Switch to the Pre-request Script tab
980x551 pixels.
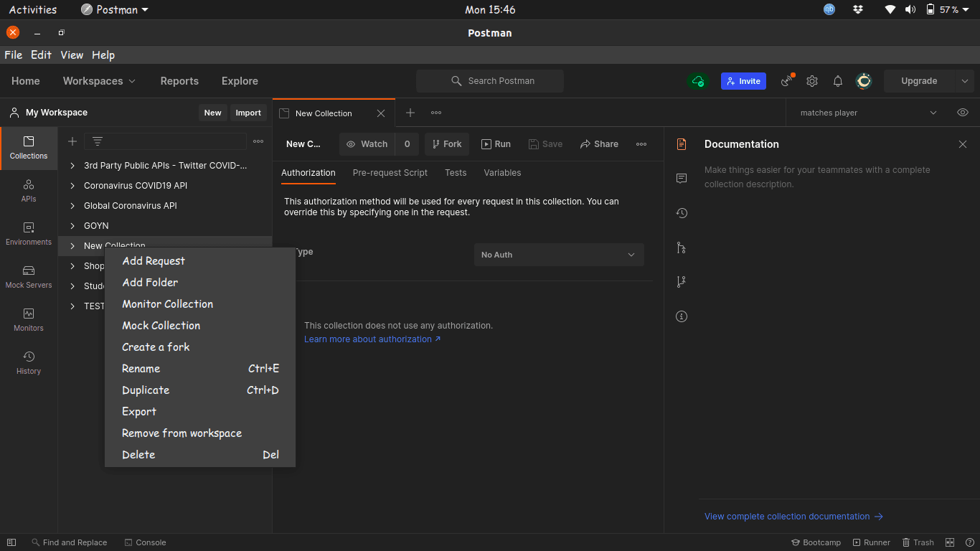[390, 173]
